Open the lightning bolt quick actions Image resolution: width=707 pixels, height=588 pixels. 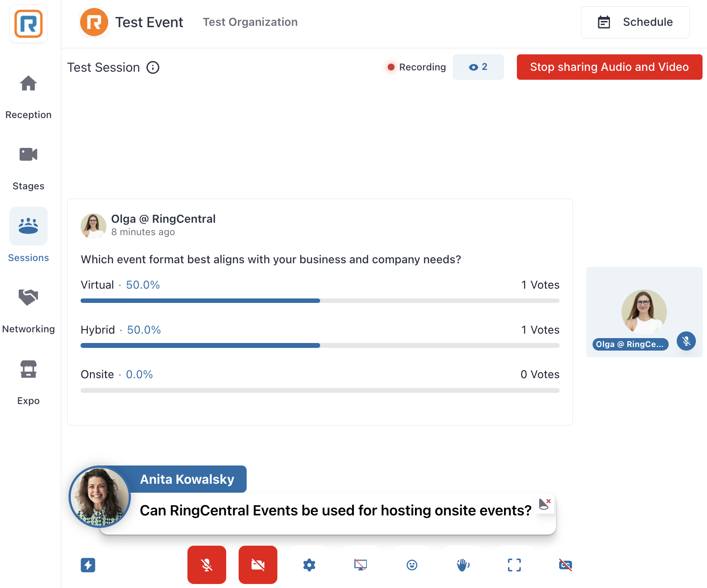click(x=88, y=565)
